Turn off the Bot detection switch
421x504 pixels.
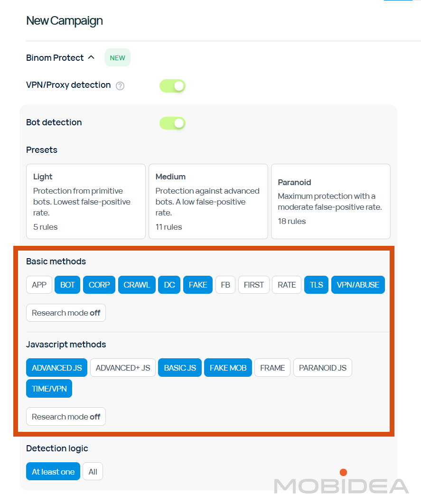[172, 123]
